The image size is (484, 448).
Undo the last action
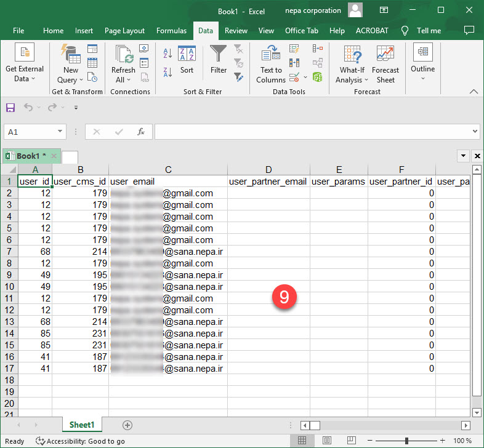[x=28, y=107]
